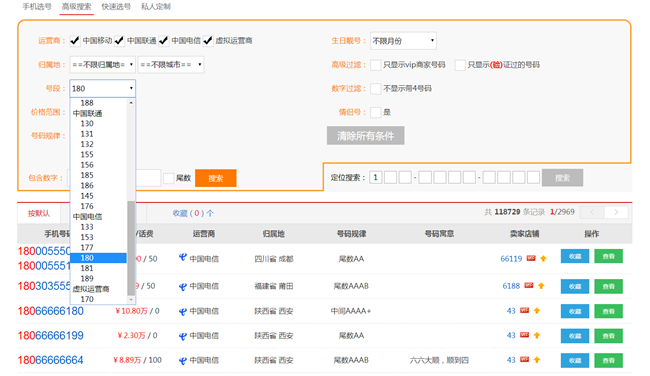Open the 不限城市 city dropdown

point(171,65)
